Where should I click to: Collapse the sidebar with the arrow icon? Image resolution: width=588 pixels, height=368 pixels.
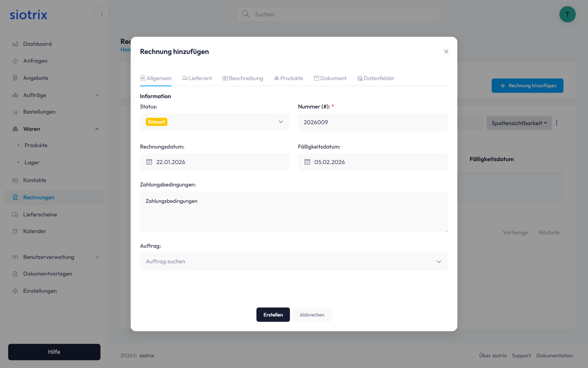tap(102, 14)
